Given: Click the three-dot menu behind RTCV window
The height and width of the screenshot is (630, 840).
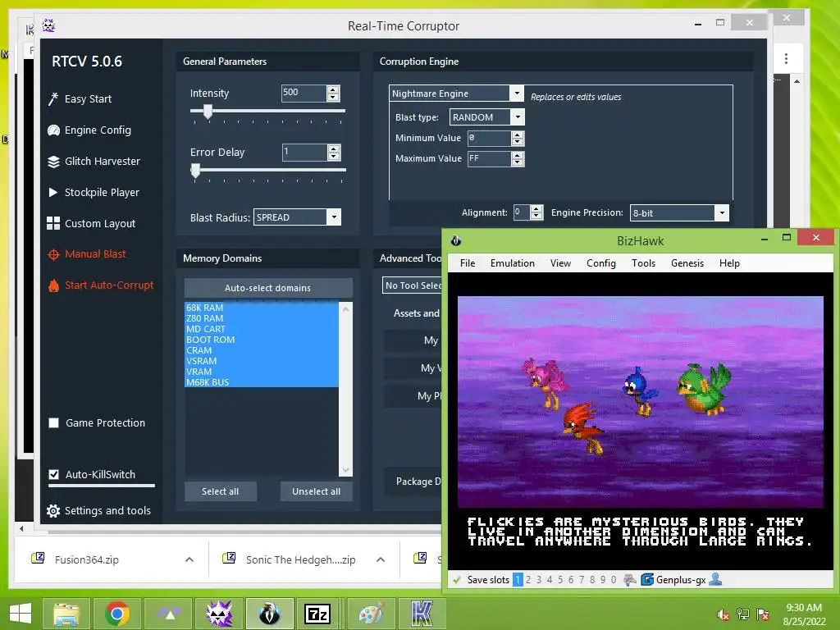Looking at the screenshot, I should tap(786, 58).
